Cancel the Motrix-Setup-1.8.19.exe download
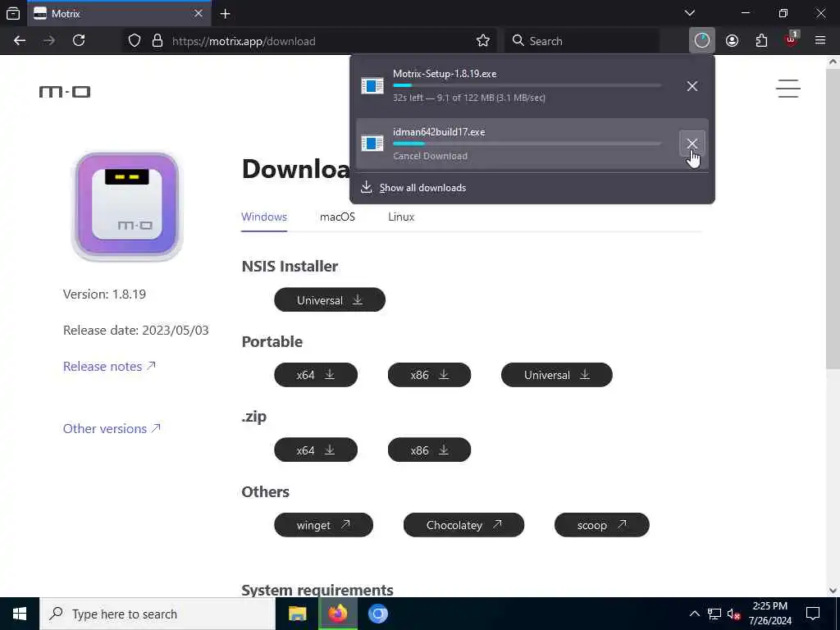Screen dimensions: 840x630 (x=692, y=85)
